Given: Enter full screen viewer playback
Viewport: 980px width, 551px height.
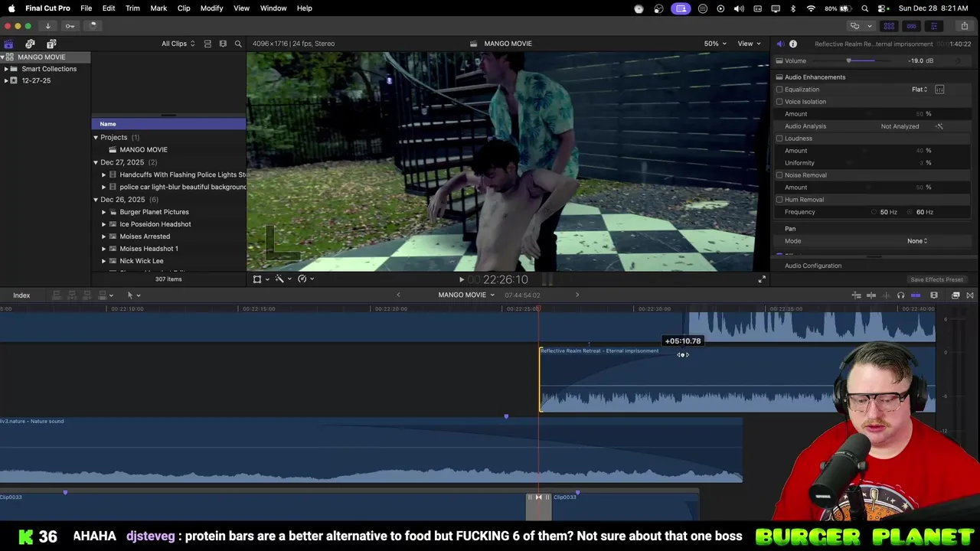Looking at the screenshot, I should [x=762, y=279].
